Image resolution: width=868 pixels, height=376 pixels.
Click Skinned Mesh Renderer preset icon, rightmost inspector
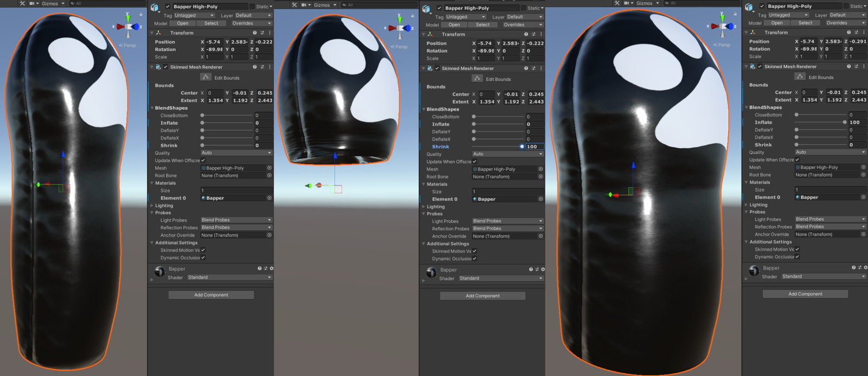[856, 67]
